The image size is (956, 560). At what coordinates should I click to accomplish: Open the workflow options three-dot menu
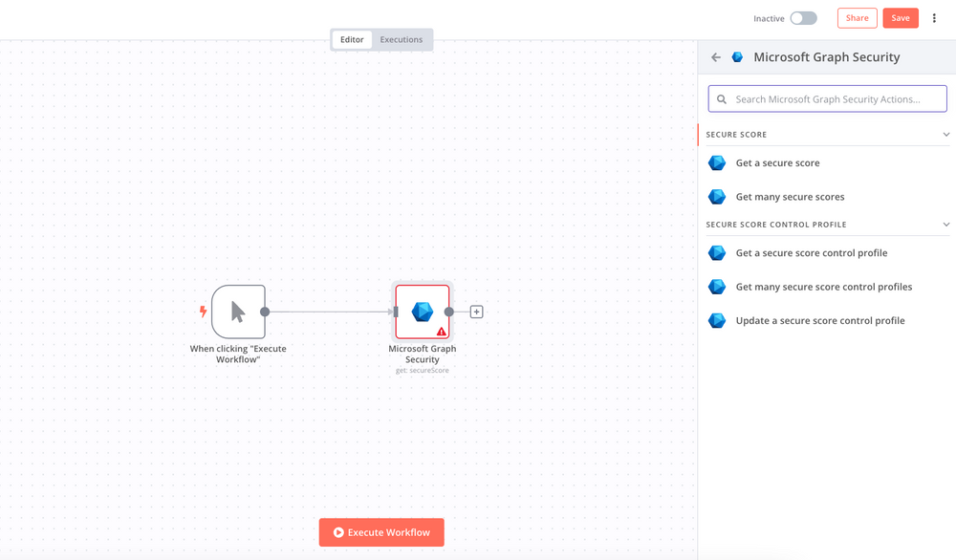click(934, 17)
